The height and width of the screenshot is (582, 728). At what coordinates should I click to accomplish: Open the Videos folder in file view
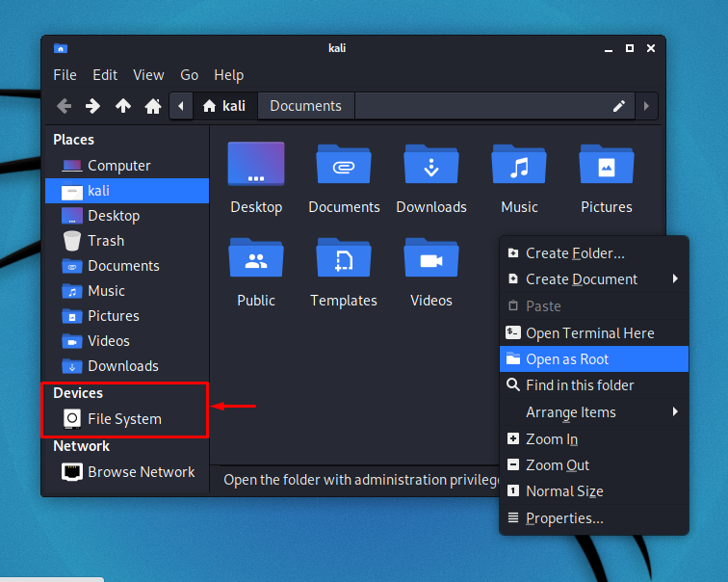click(430, 258)
